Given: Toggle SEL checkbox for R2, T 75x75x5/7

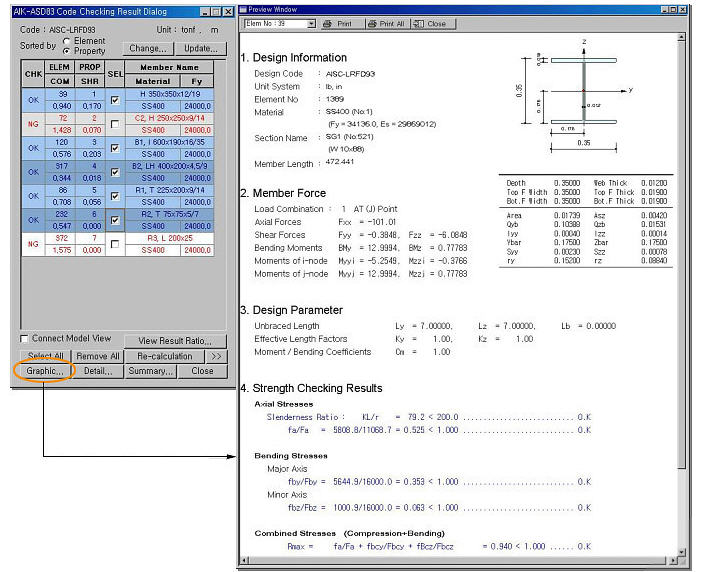Looking at the screenshot, I should pyautogui.click(x=115, y=220).
